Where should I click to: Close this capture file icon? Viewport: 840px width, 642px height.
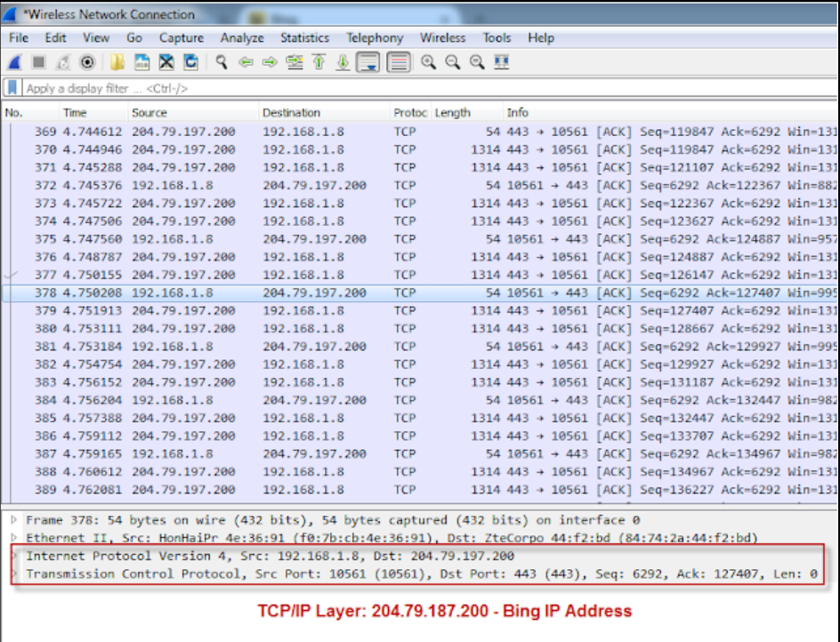coord(166,62)
